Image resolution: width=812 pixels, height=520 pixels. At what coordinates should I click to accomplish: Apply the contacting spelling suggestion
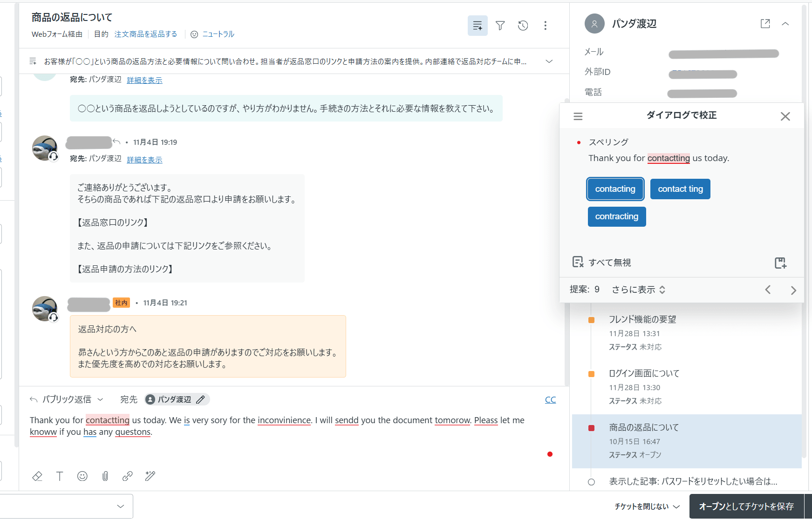(615, 189)
